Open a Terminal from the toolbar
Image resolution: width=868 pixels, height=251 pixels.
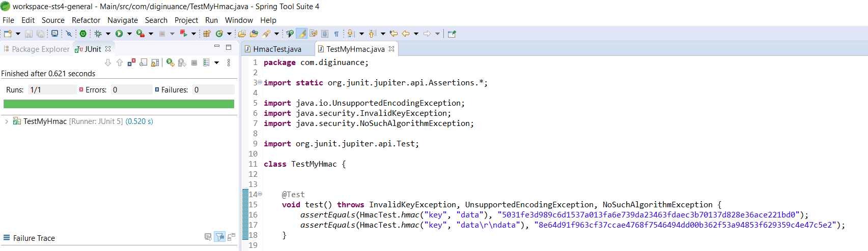(54, 34)
